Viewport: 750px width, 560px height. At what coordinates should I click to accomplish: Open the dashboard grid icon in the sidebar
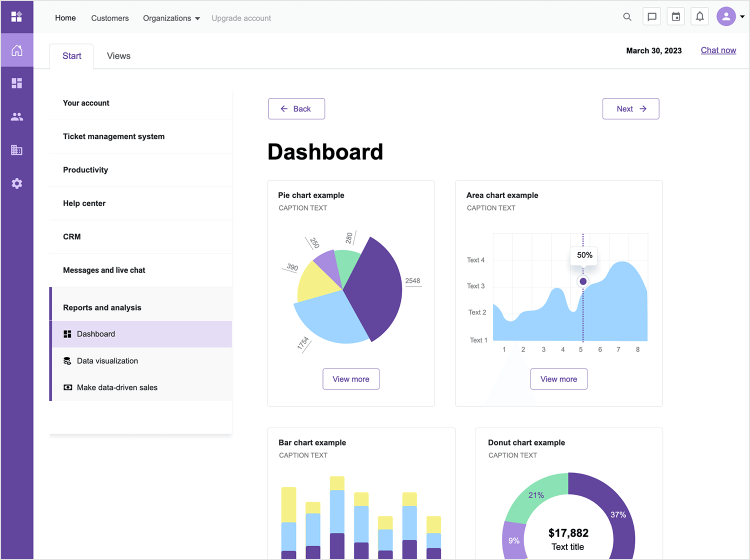pos(17,83)
